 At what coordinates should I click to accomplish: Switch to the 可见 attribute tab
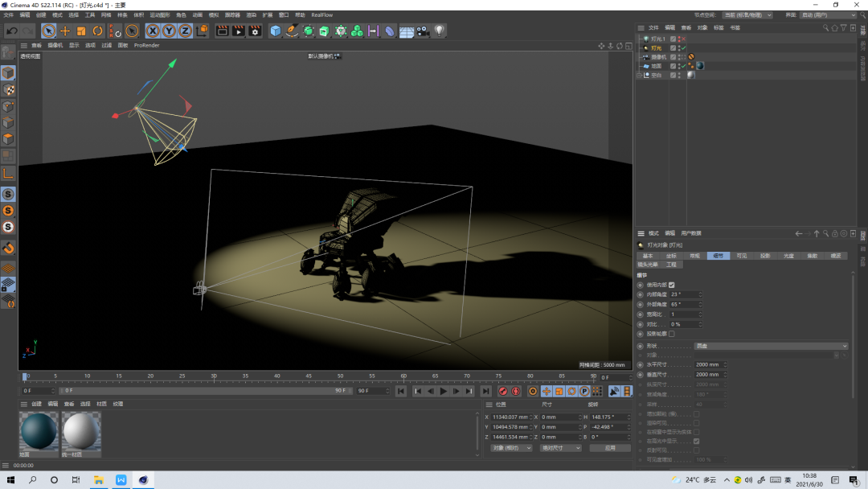pos(742,256)
